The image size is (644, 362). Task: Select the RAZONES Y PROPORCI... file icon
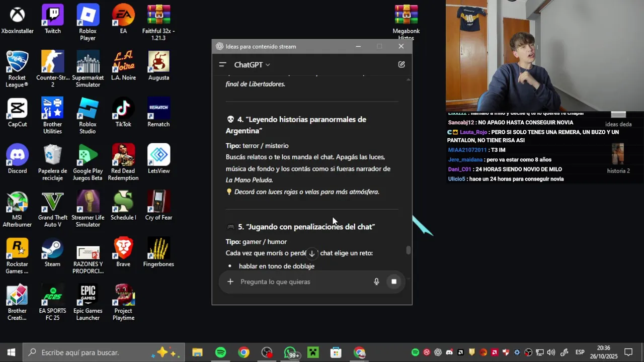pos(88,256)
